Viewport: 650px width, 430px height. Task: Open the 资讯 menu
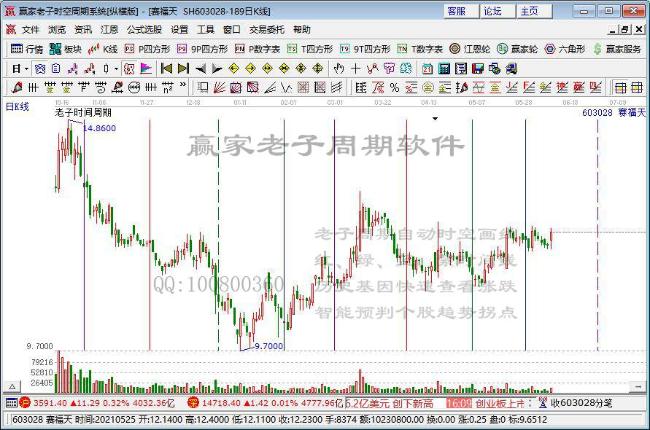pos(83,29)
